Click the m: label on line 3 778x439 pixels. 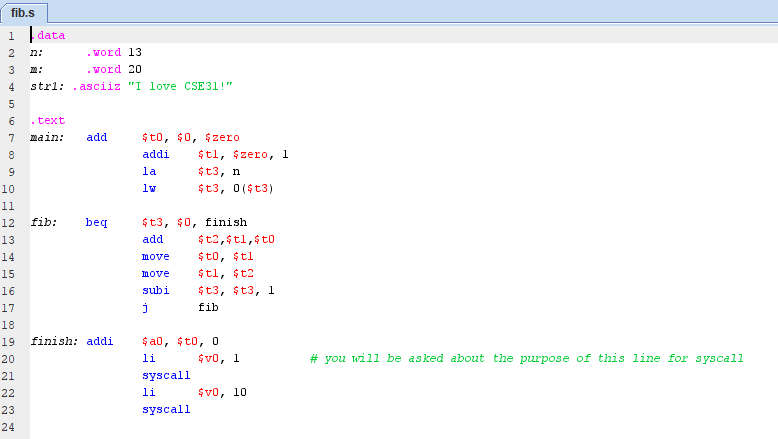click(37, 69)
